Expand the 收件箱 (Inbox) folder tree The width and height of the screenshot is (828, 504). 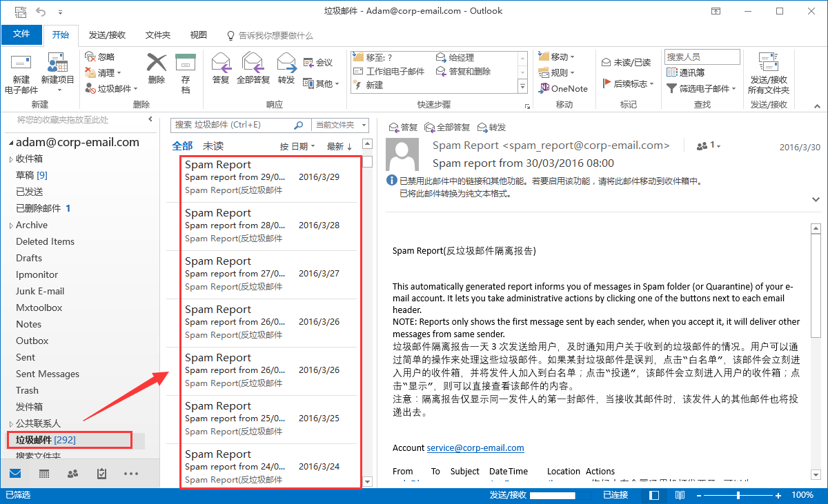pos(10,159)
